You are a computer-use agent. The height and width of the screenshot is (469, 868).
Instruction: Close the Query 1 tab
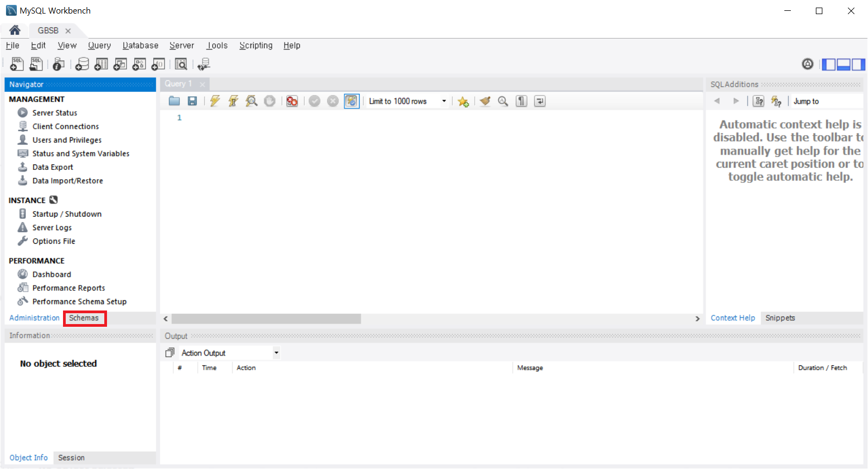[x=203, y=84]
